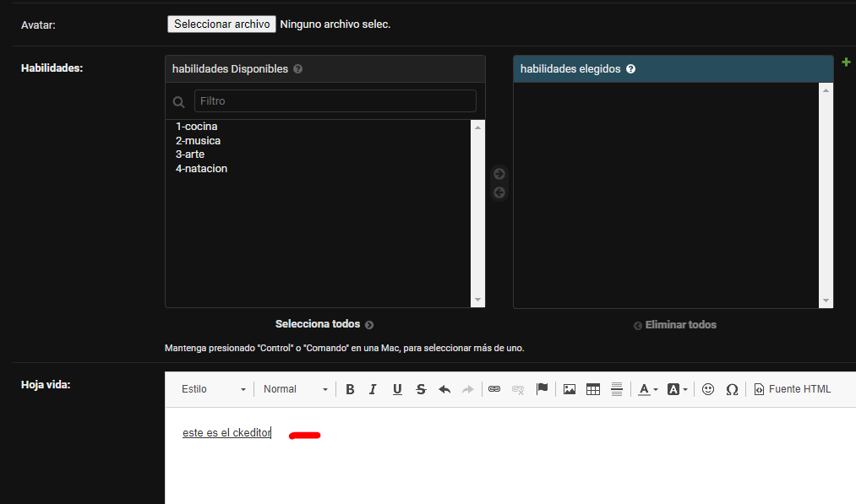Open the smiley emoticon picker

708,389
